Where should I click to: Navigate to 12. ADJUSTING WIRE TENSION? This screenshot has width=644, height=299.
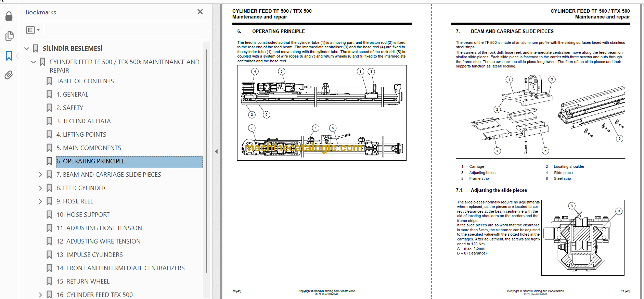pyautogui.click(x=98, y=241)
